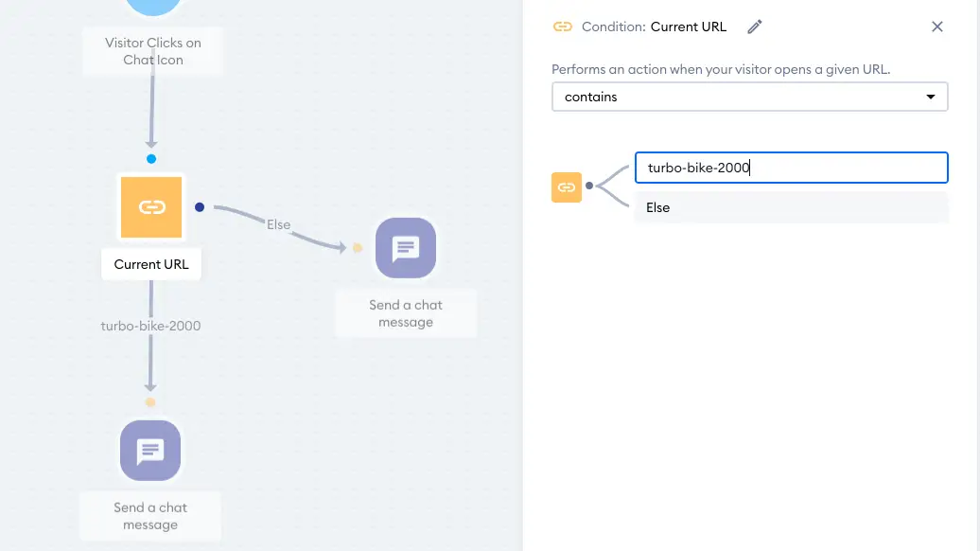
Task: Click the dark blue output dot of Current URL node
Action: pyautogui.click(x=200, y=207)
